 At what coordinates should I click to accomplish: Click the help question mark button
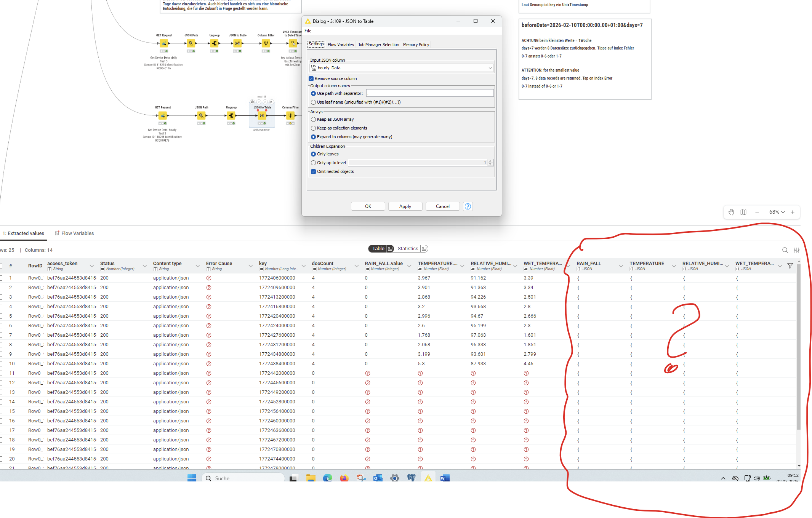(468, 206)
